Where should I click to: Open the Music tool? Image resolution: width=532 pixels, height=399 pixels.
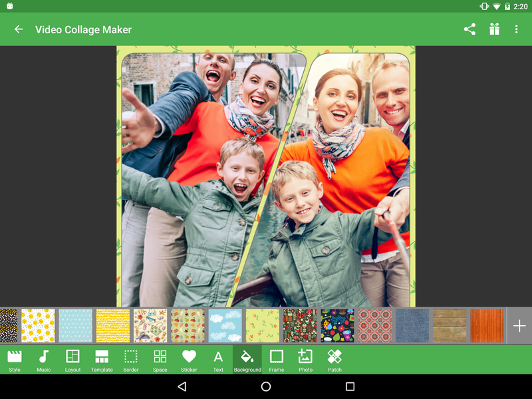pyautogui.click(x=43, y=359)
